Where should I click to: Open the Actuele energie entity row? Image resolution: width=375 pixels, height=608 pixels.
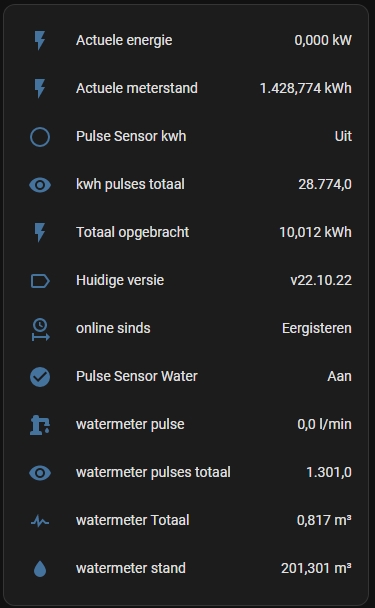pyautogui.click(x=187, y=40)
